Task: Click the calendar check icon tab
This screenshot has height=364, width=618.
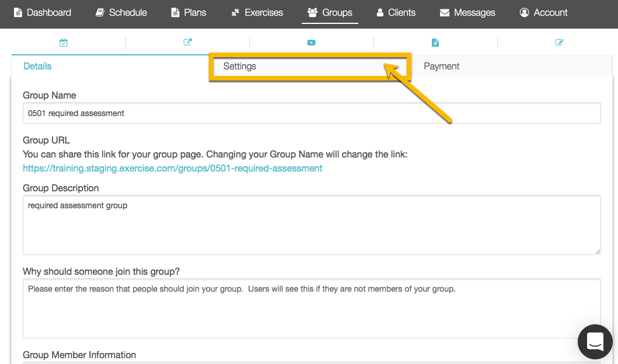Action: (64, 43)
